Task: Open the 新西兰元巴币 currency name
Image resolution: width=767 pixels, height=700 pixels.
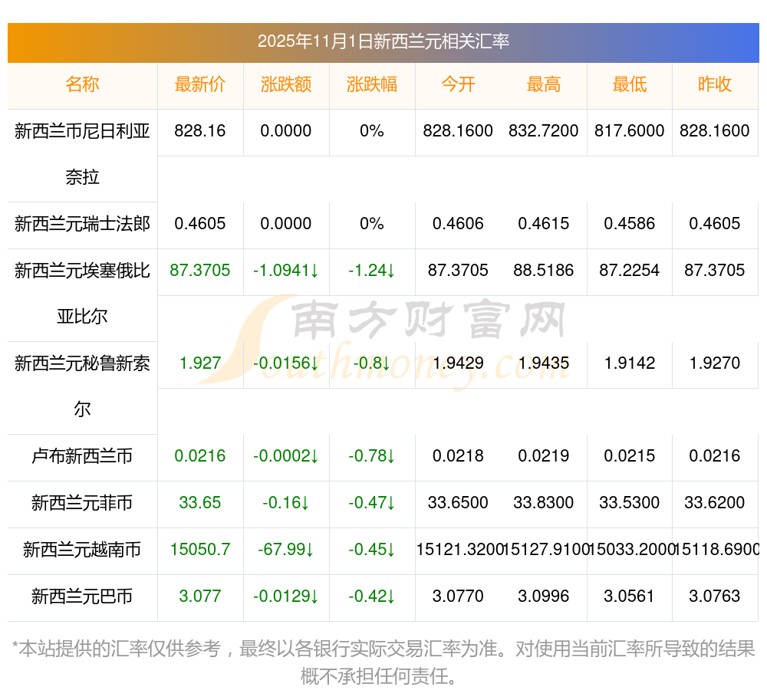Action: (x=82, y=596)
